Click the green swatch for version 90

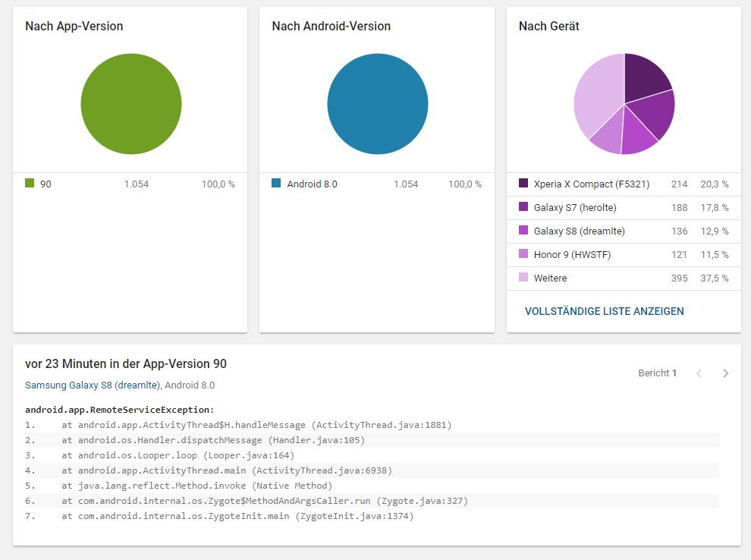[x=30, y=184]
